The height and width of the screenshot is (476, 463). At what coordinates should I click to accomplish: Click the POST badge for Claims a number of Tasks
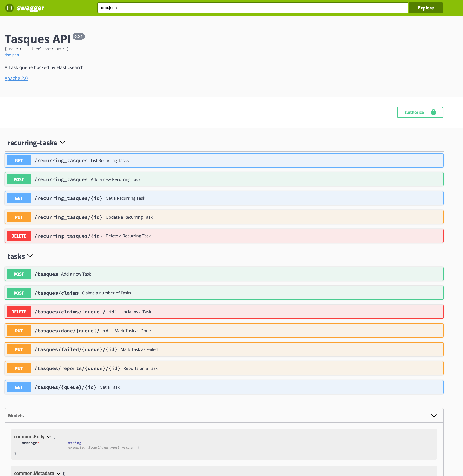[19, 293]
